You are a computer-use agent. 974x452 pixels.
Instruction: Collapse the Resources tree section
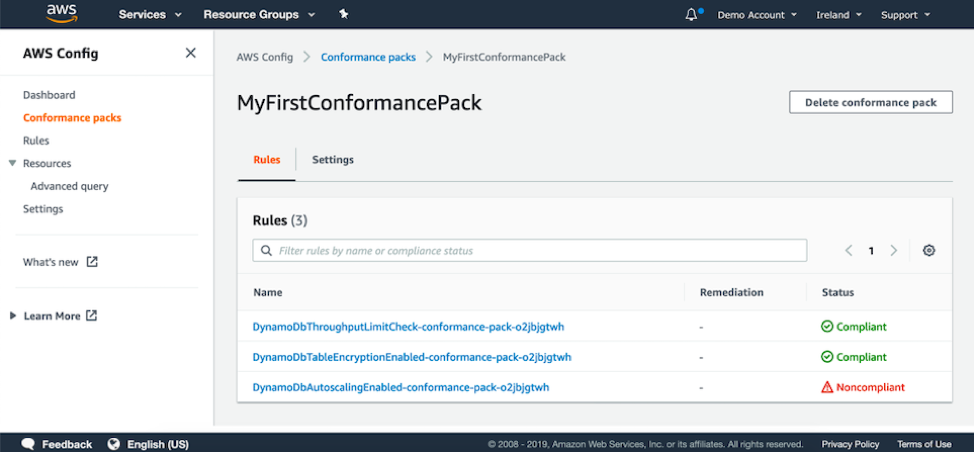tap(12, 163)
